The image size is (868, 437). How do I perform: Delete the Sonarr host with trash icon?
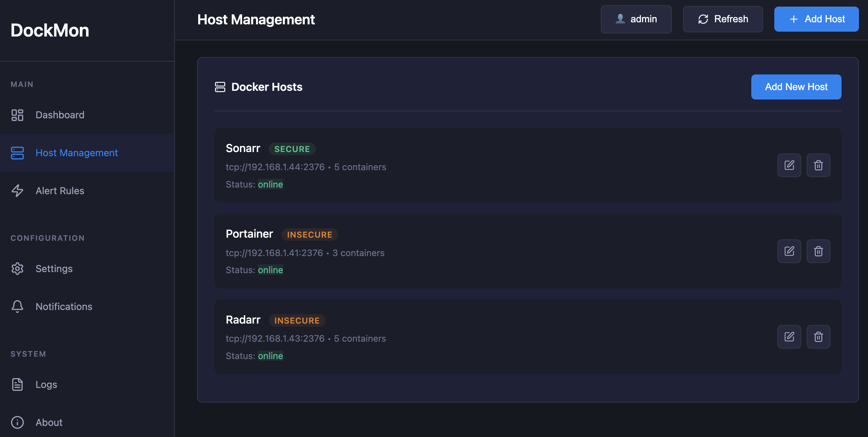(x=818, y=165)
